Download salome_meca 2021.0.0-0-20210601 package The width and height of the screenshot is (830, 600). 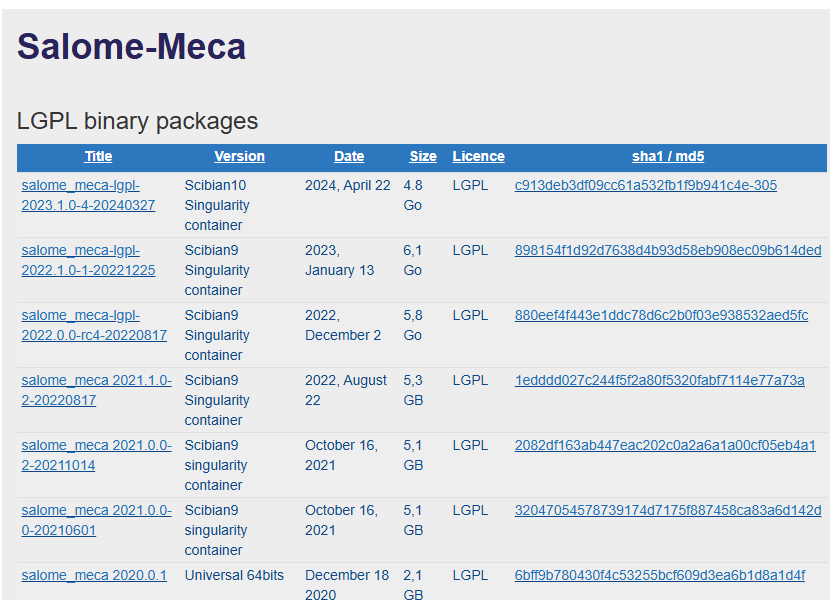coord(96,520)
